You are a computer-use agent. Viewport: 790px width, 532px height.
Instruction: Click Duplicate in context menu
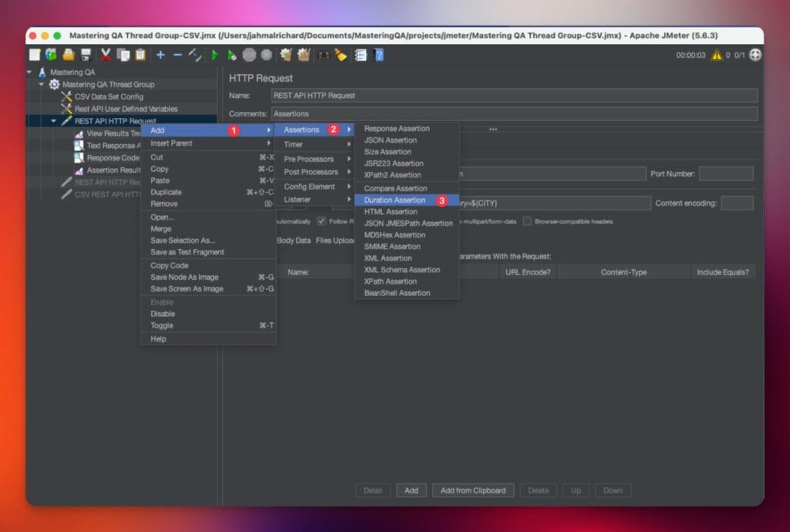click(208, 192)
